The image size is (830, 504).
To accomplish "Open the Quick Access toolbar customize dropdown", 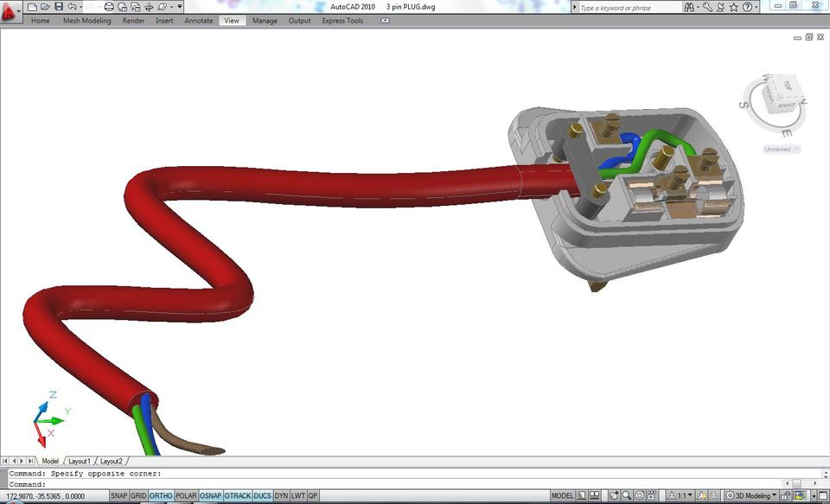I will [x=179, y=6].
